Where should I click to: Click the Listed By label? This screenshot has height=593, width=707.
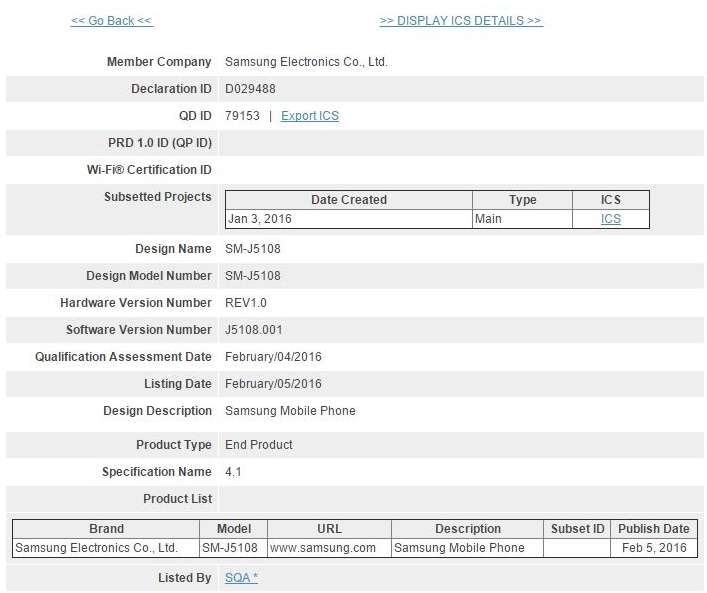coord(184,578)
